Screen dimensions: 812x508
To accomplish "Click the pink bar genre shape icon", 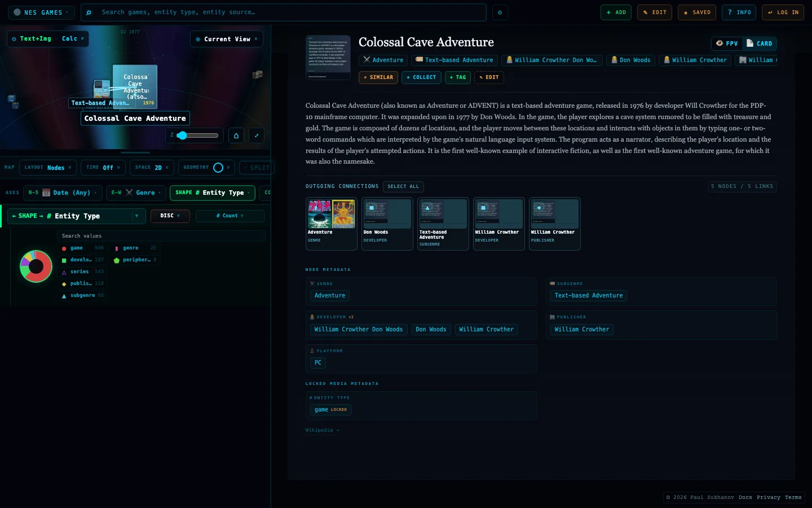I will 117,248.
